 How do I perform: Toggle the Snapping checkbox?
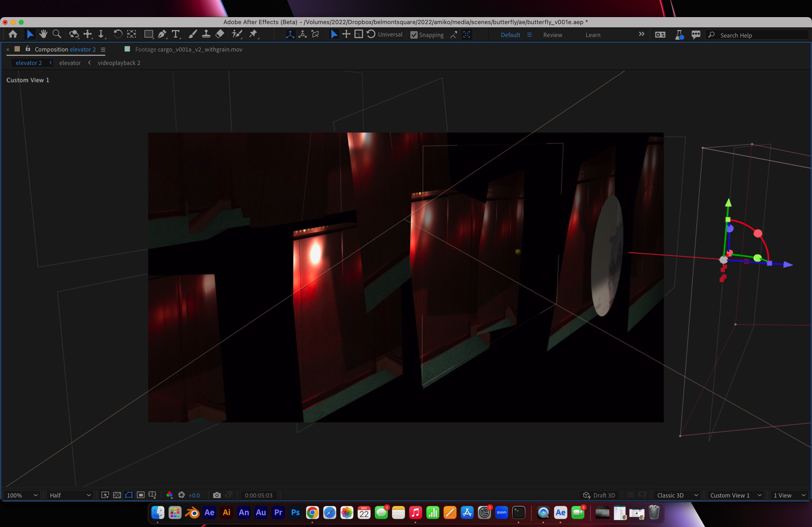coord(414,35)
